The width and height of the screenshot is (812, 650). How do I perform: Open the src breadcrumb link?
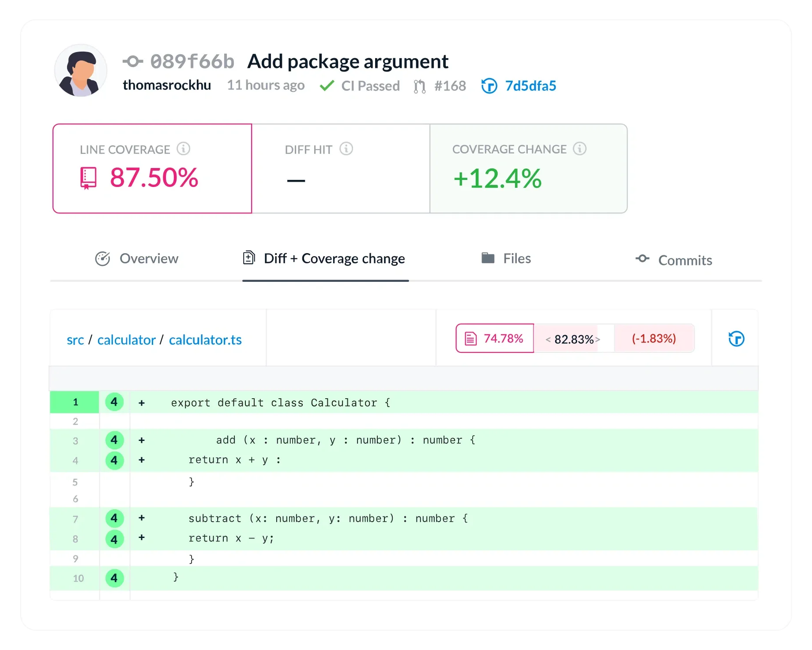coord(75,340)
